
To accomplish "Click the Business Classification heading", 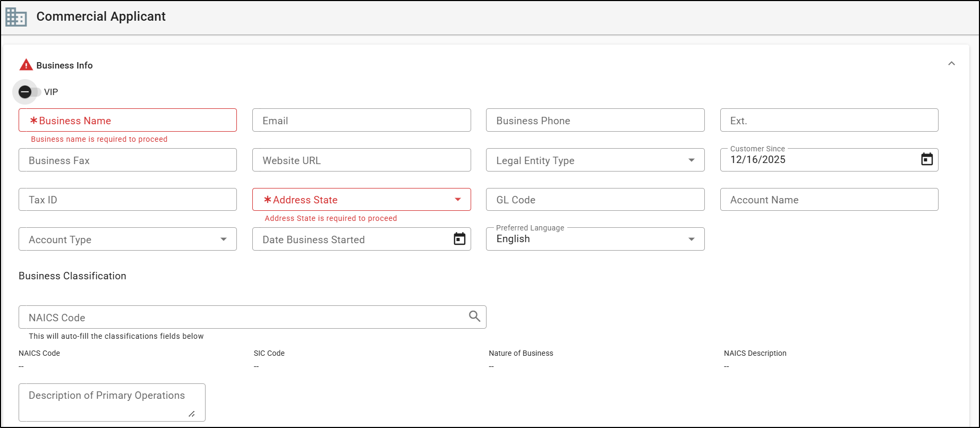I will [72, 276].
